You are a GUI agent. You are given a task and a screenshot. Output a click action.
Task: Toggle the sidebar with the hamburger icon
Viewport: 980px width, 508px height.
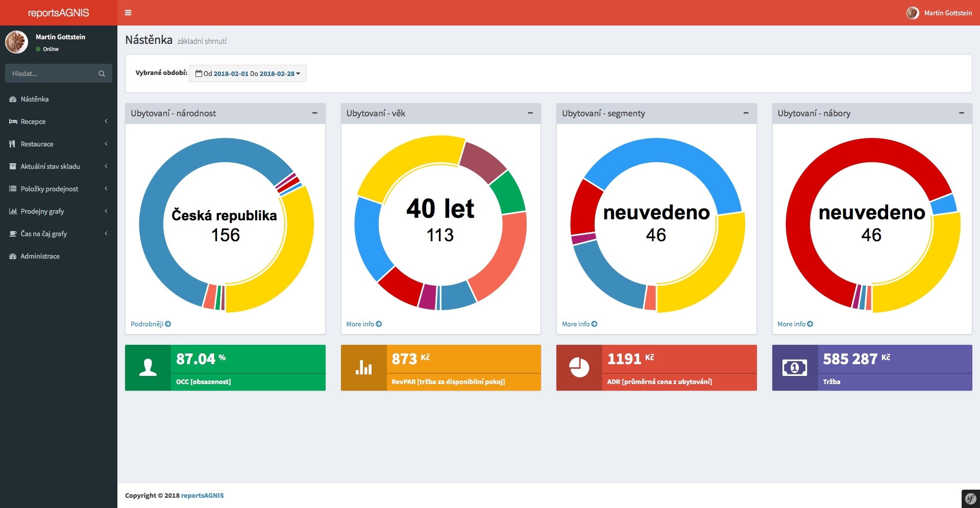pos(128,13)
